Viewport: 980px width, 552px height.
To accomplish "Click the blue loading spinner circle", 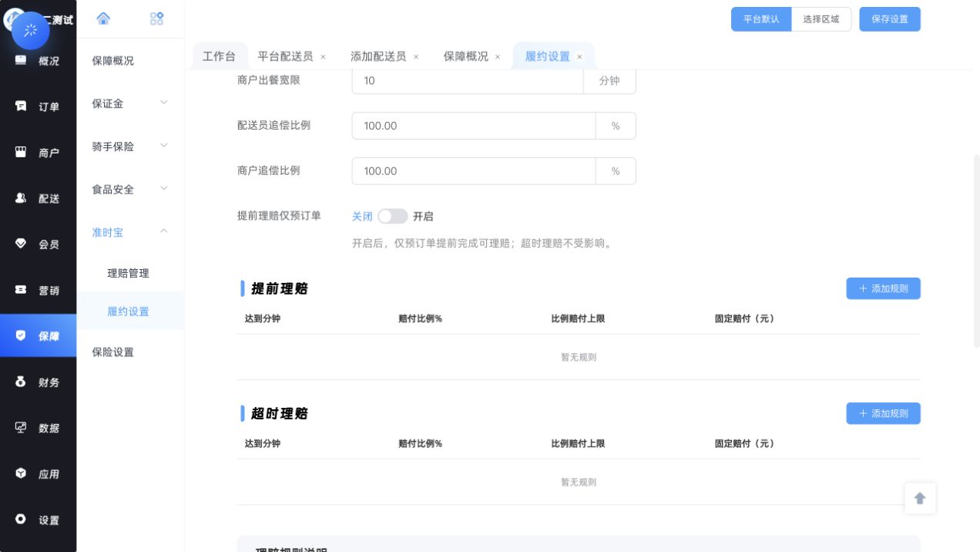I will [x=31, y=30].
